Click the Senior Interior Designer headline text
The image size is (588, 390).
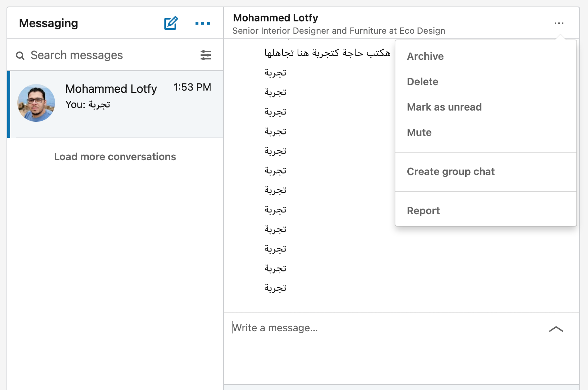pos(339,31)
